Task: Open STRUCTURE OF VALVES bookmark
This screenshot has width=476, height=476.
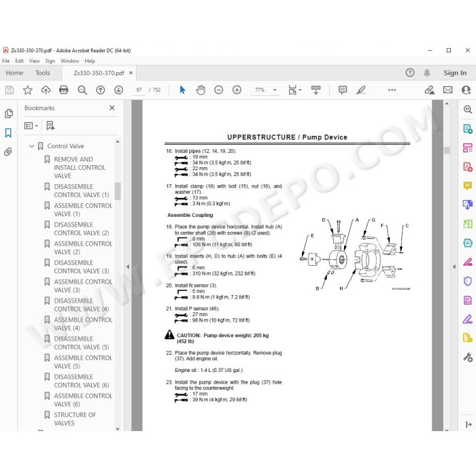Action: click(x=75, y=419)
